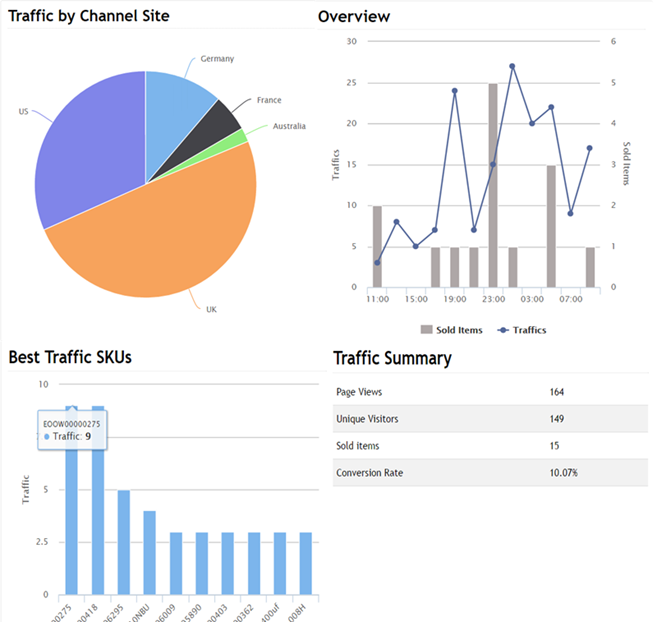Image resolution: width=657 pixels, height=622 pixels.
Task: Click the Unique Visitors value 149
Action: (x=556, y=419)
